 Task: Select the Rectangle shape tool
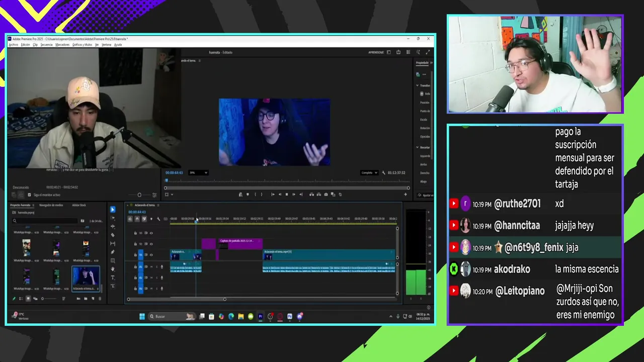[113, 260]
